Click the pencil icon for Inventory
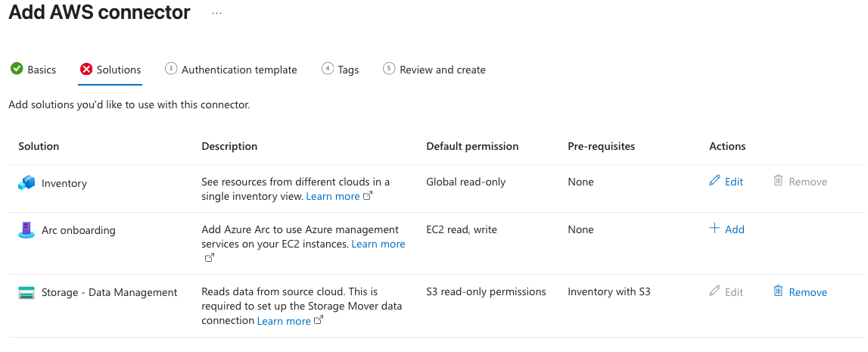 pyautogui.click(x=714, y=181)
